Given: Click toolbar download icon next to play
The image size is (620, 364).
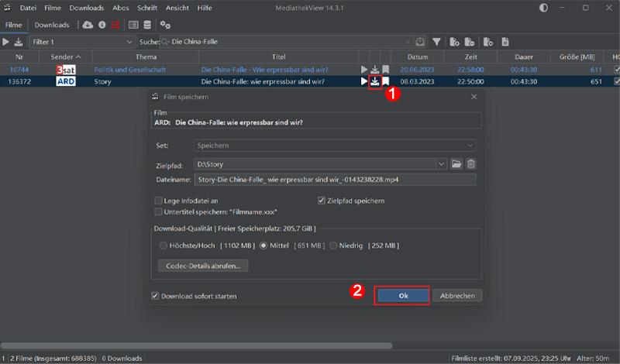Looking at the screenshot, I should [x=18, y=42].
